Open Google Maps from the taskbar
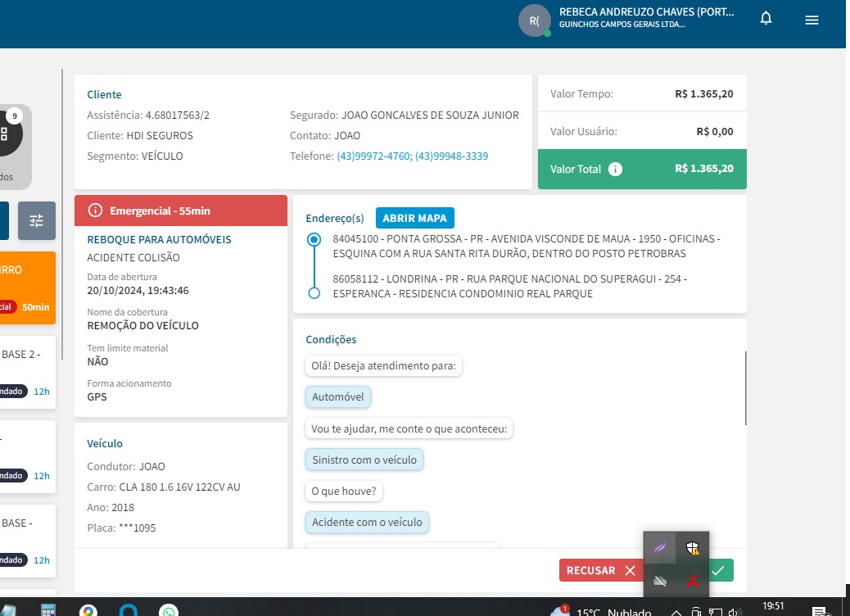Viewport: 850px width, 616px height. (x=88, y=610)
